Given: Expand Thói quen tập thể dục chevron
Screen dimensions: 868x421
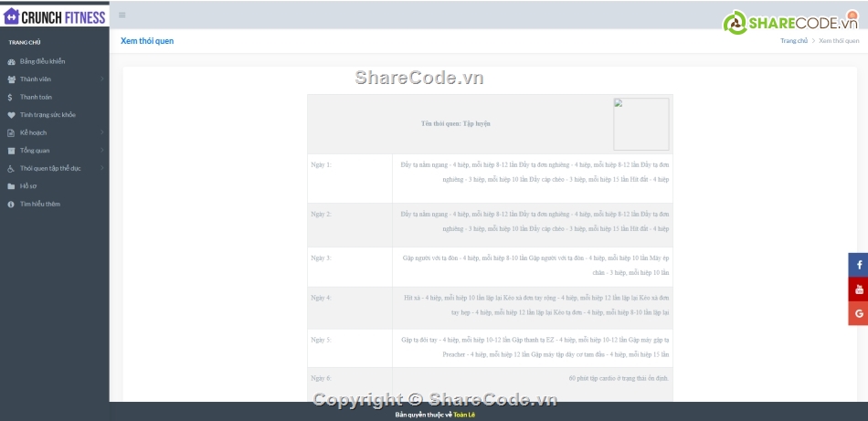Looking at the screenshot, I should point(101,168).
